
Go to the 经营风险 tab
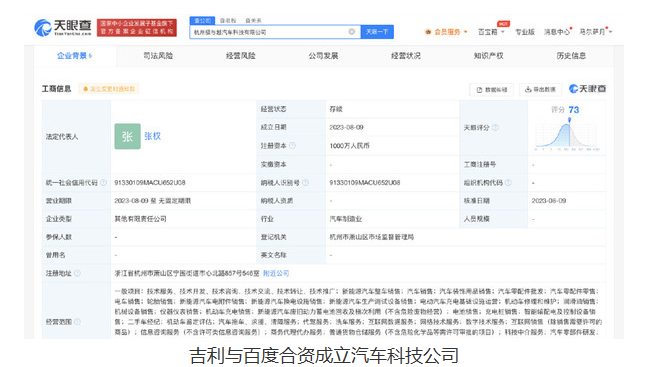[x=241, y=56]
